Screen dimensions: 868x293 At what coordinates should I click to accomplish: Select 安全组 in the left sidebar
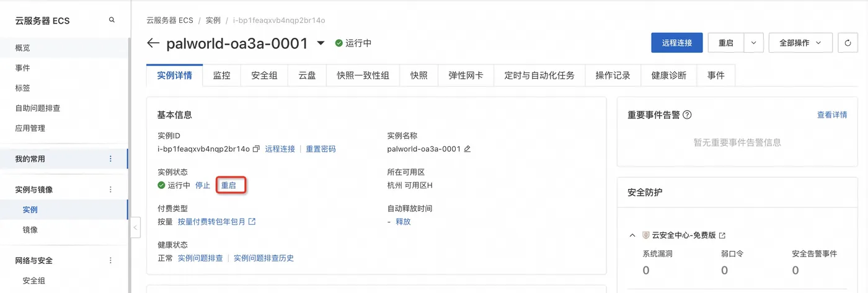(34, 281)
